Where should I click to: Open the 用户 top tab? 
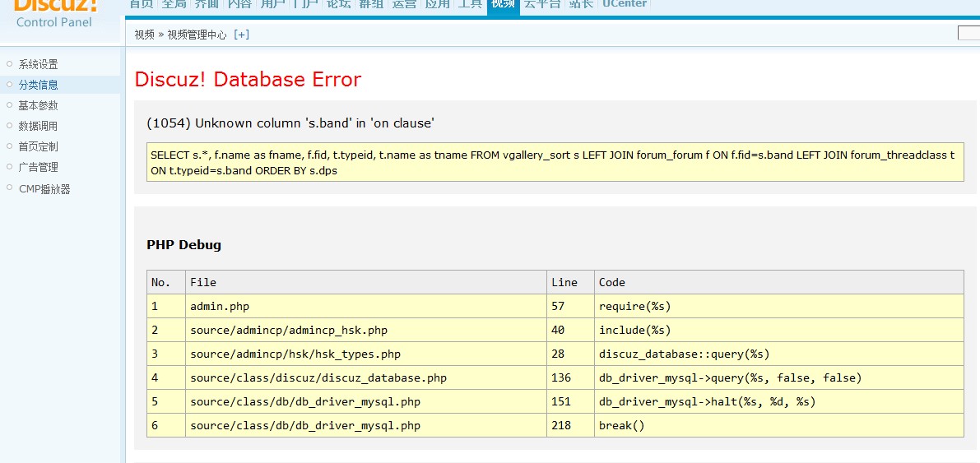tap(272, 4)
